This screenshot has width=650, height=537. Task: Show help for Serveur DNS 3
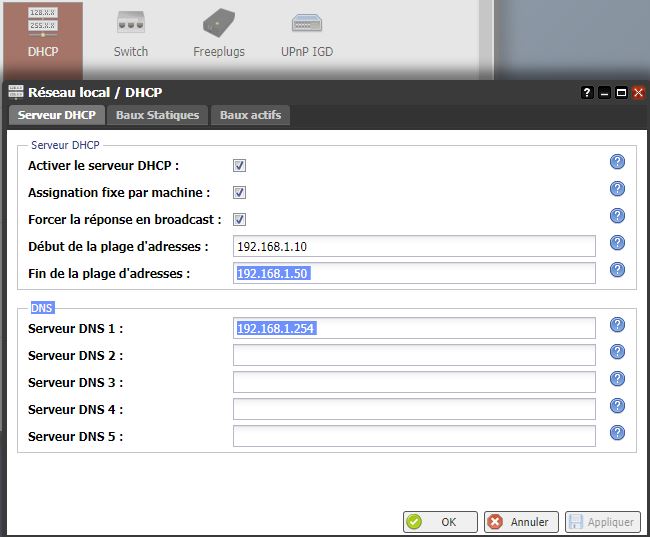pyautogui.click(x=617, y=379)
